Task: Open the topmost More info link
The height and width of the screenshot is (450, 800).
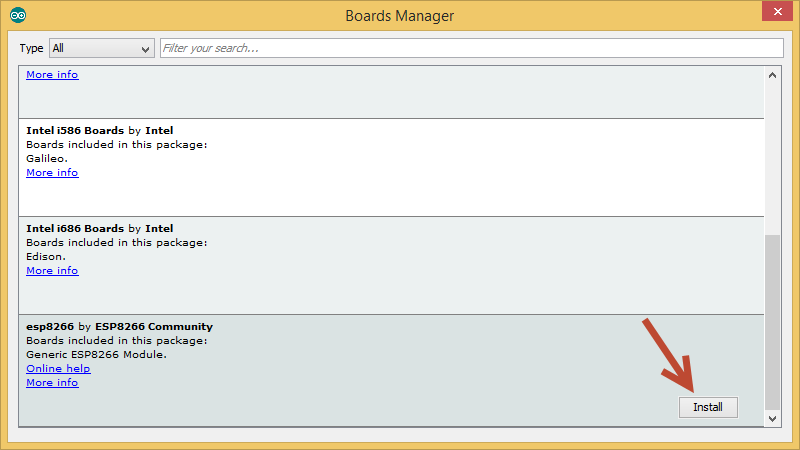Action: coord(52,74)
